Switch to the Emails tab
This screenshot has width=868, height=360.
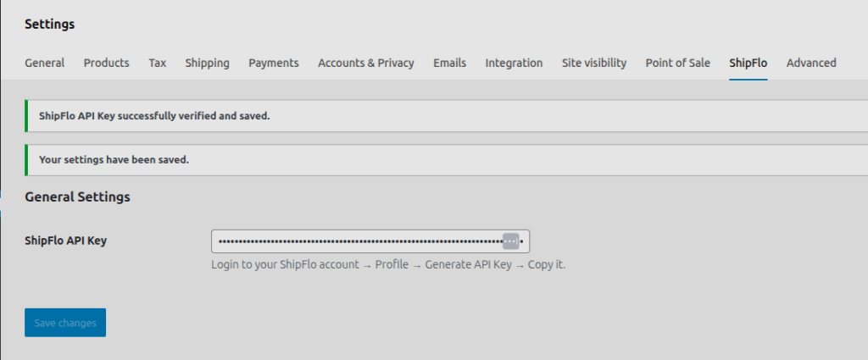[x=449, y=63]
